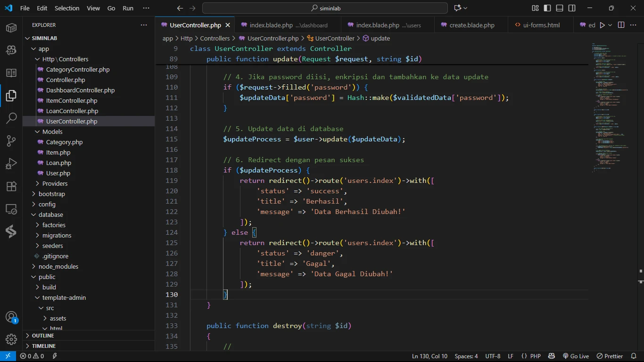Screen dimensions: 644x362
Task: Open the Selection menu
Action: click(67, 8)
